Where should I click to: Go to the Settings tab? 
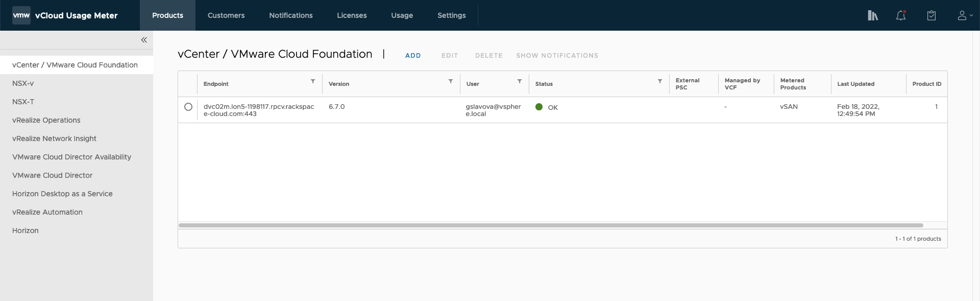click(451, 15)
